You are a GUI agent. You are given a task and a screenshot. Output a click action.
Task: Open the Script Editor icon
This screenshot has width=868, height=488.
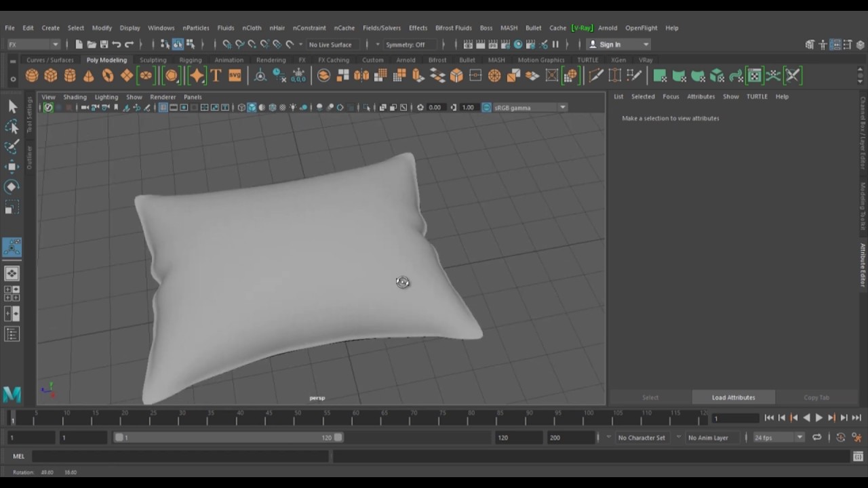point(858,457)
